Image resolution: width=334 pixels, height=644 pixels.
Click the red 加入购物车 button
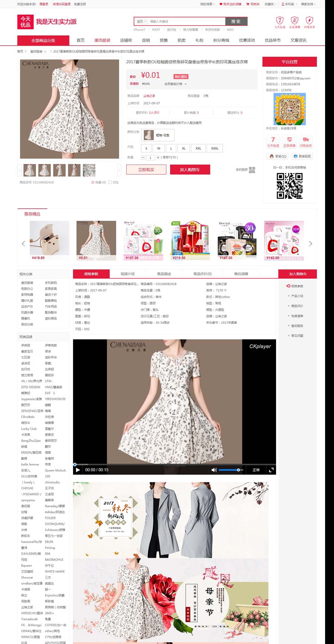click(190, 170)
